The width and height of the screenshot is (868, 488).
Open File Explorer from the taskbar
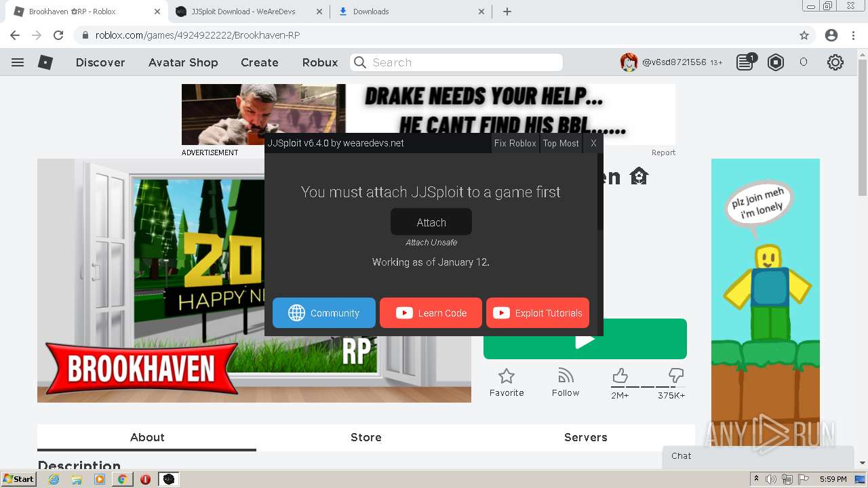click(x=77, y=479)
